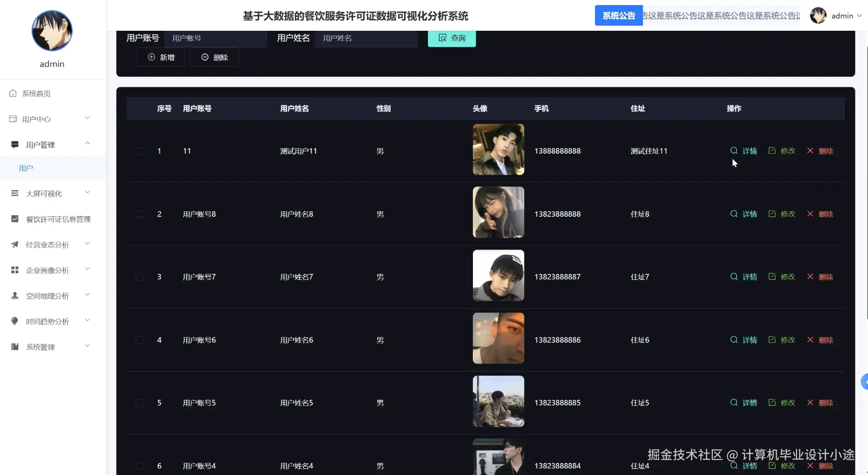Select the 用户 submenu item
This screenshot has width=868, height=475.
click(x=26, y=167)
